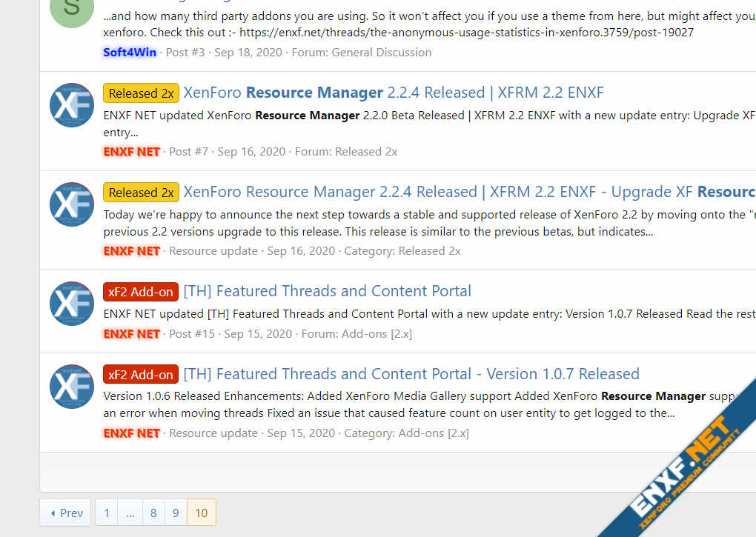Click the enxf.net anonymous-usage-statistics URL text
The image size is (756, 537).
click(x=467, y=33)
